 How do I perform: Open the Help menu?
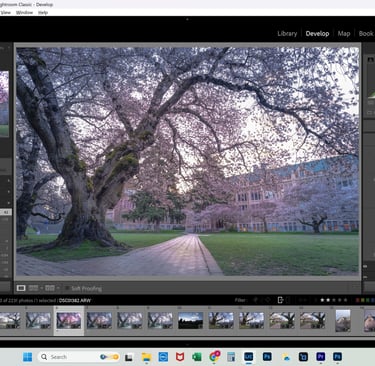tap(43, 13)
